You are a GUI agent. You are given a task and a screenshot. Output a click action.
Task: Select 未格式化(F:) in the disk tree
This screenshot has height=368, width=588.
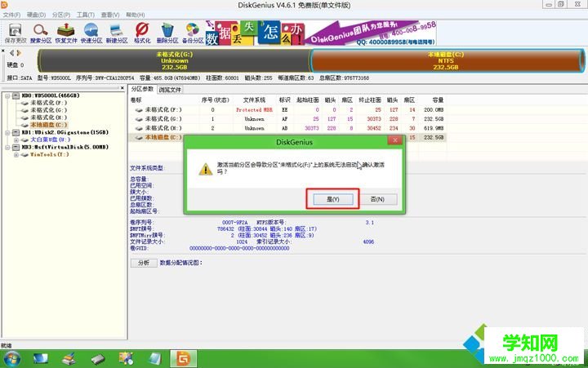tap(49, 103)
